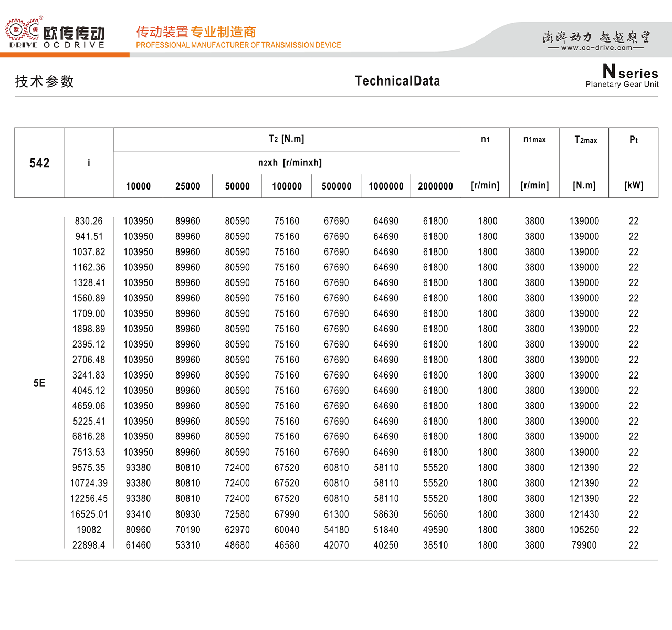Click value 38510 in the last row
The width and height of the screenshot is (672, 630).
pos(436,545)
